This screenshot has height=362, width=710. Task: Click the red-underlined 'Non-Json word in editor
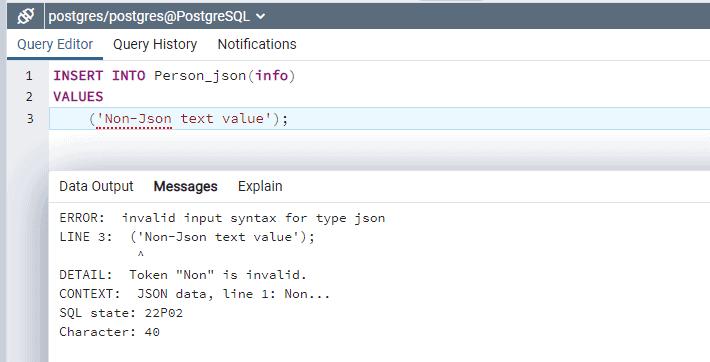[x=134, y=119]
